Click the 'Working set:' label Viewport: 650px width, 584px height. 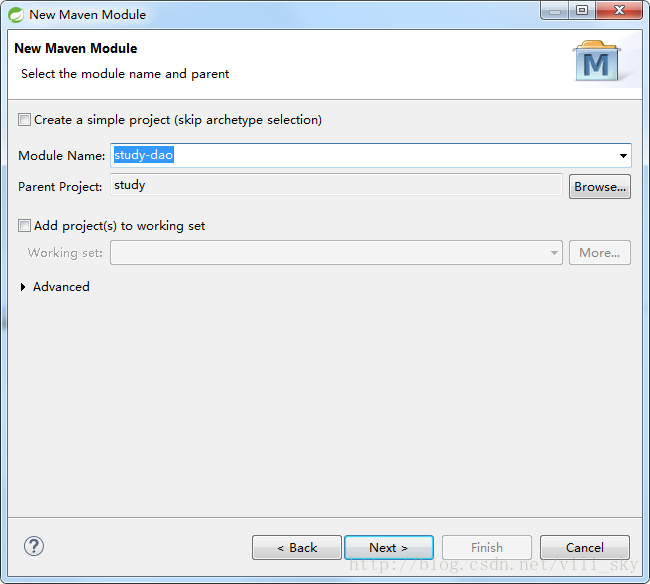coord(65,253)
